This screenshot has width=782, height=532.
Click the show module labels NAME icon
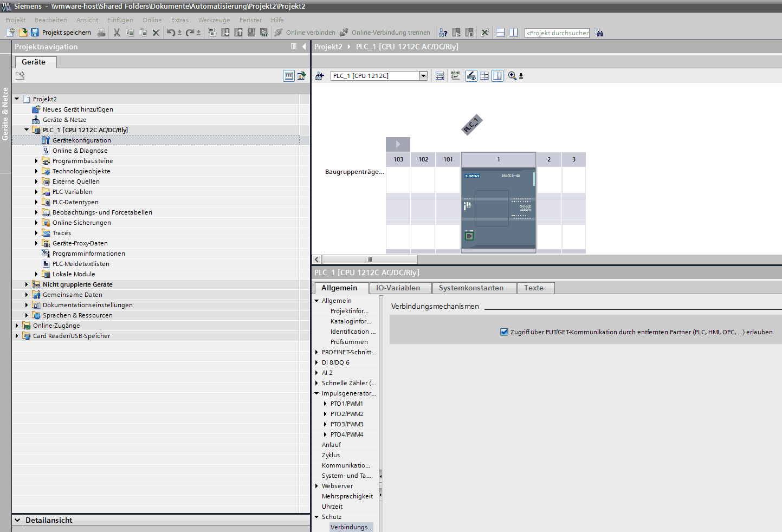(x=456, y=76)
